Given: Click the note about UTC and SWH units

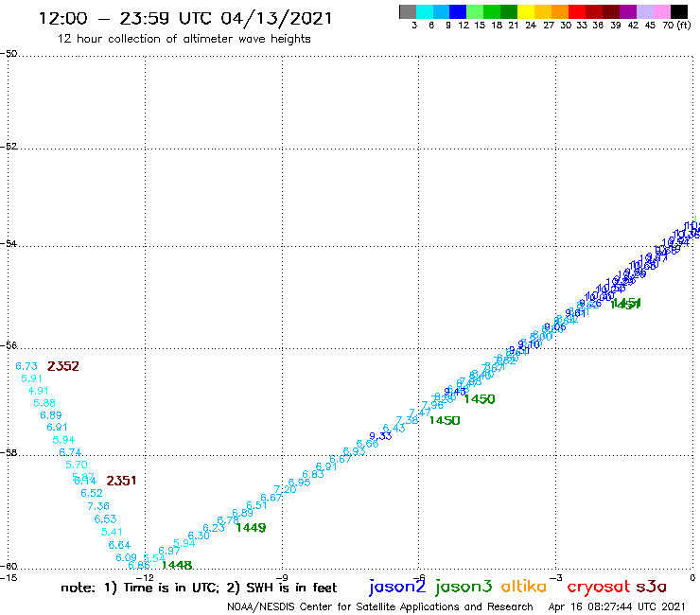Looking at the screenshot, I should [199, 588].
